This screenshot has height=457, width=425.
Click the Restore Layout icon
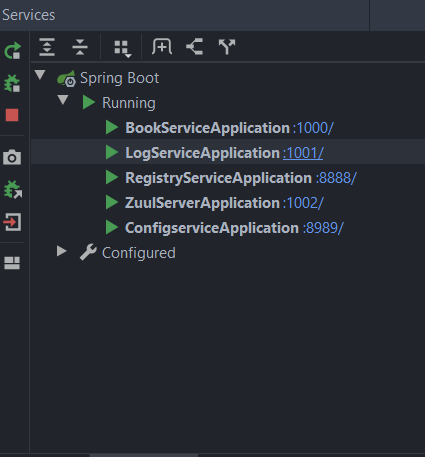(12, 263)
